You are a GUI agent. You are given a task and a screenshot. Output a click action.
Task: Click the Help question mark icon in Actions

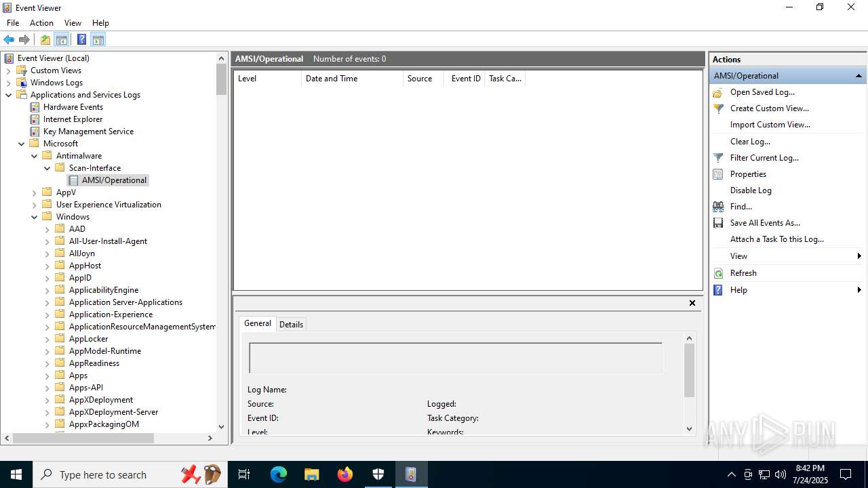718,290
